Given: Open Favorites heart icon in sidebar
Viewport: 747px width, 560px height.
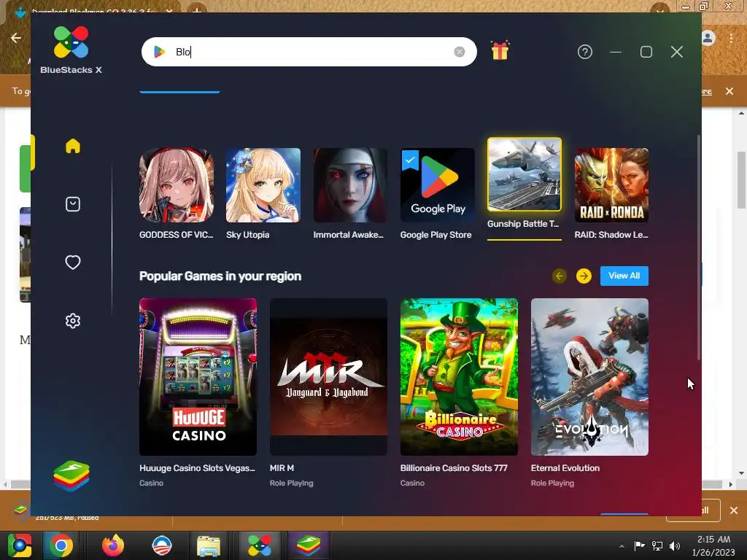Looking at the screenshot, I should pyautogui.click(x=73, y=262).
